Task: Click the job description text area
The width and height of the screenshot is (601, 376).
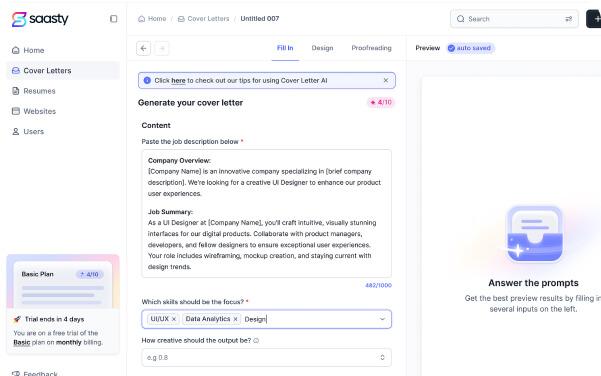Action: [266, 213]
